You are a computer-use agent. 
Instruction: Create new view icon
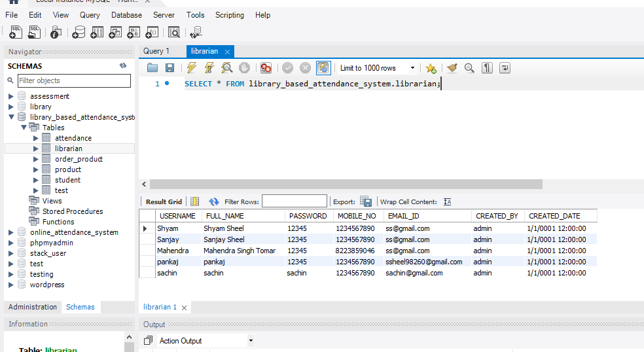pos(115,32)
